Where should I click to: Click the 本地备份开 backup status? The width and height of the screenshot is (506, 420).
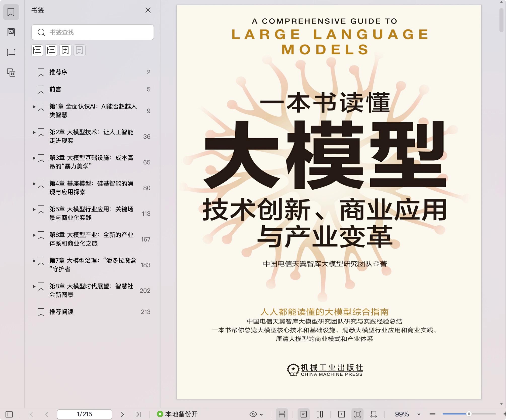(177, 414)
